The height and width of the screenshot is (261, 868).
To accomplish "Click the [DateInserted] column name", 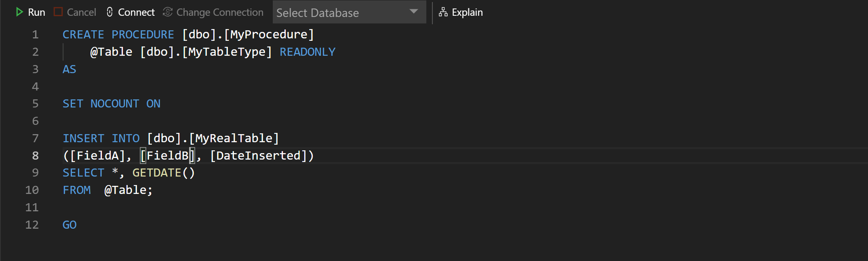I will (259, 156).
